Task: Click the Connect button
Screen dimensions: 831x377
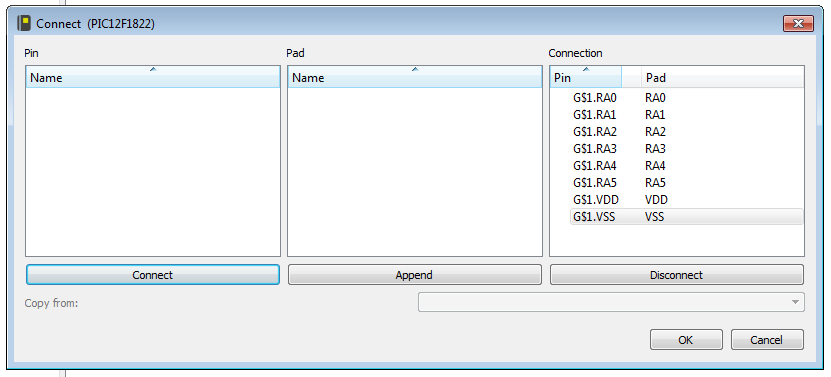Action: (x=153, y=275)
